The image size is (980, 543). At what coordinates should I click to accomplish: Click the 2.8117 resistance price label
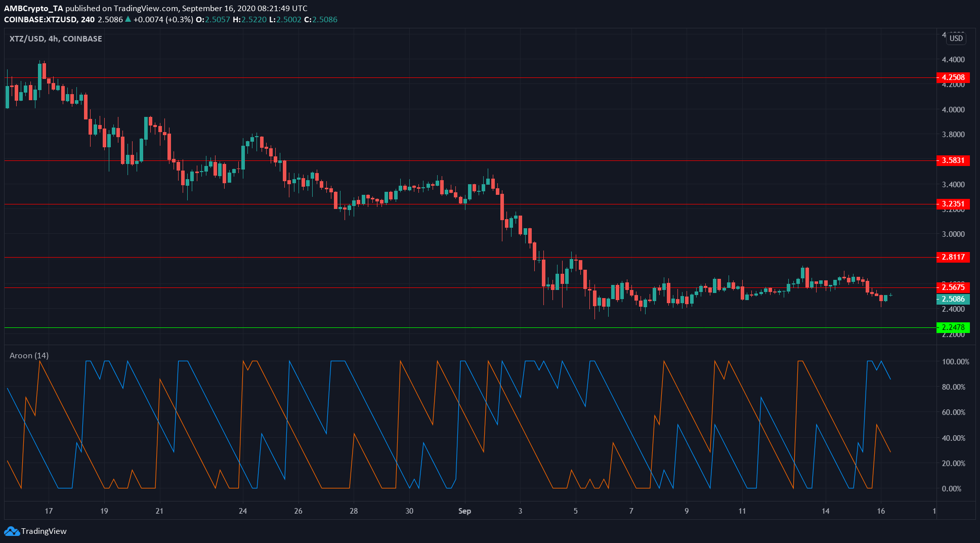(x=953, y=257)
